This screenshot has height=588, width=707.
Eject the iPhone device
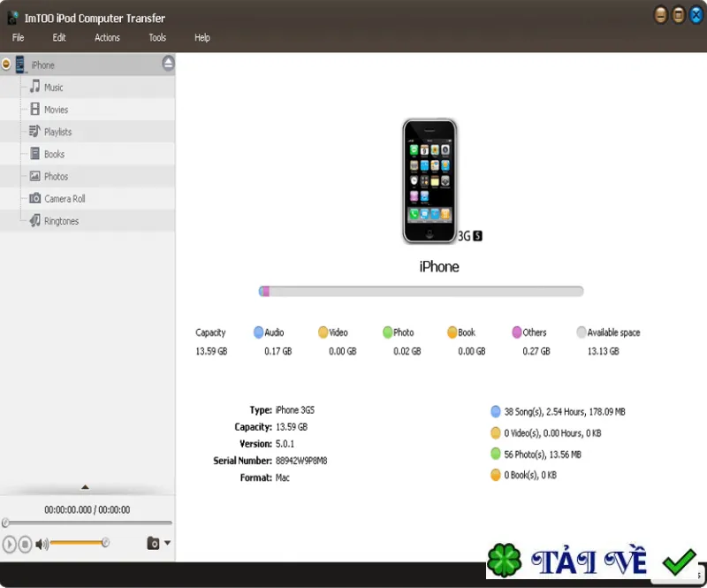[x=168, y=64]
